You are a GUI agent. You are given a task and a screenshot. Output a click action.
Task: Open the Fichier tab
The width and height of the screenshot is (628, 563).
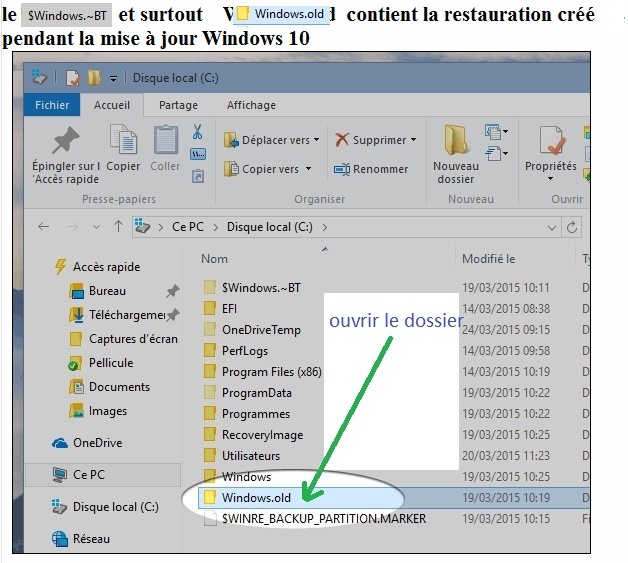[x=52, y=105]
